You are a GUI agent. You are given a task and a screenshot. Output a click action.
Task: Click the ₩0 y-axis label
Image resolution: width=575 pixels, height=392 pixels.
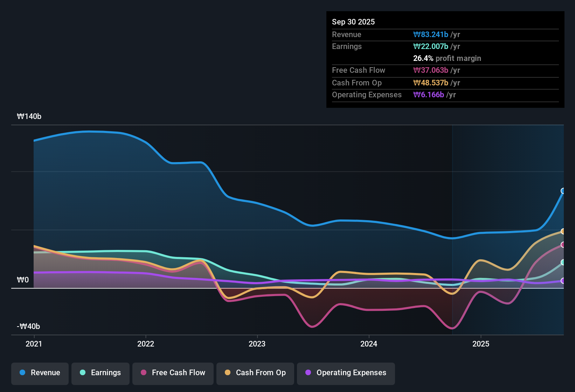click(23, 280)
